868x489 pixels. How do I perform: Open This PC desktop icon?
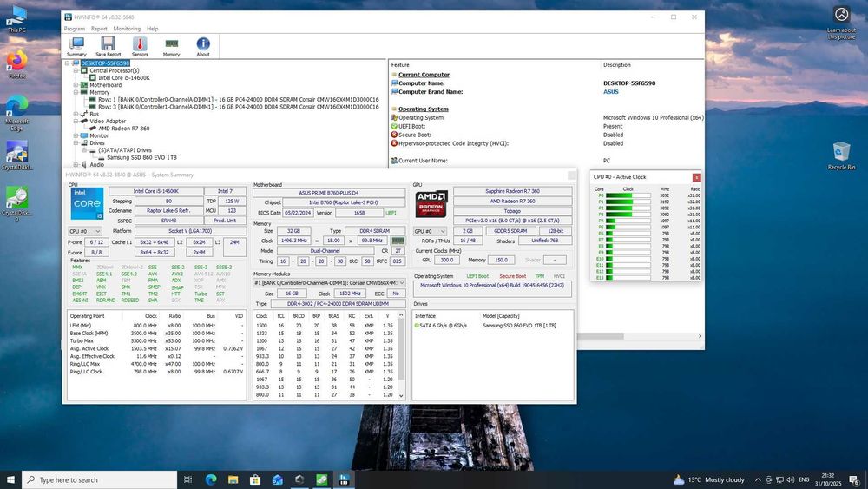16,19
